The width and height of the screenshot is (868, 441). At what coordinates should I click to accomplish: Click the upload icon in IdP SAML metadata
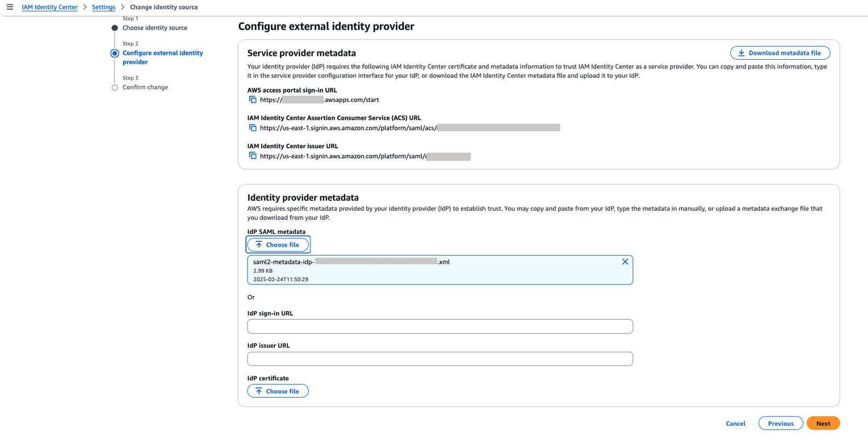pos(259,245)
